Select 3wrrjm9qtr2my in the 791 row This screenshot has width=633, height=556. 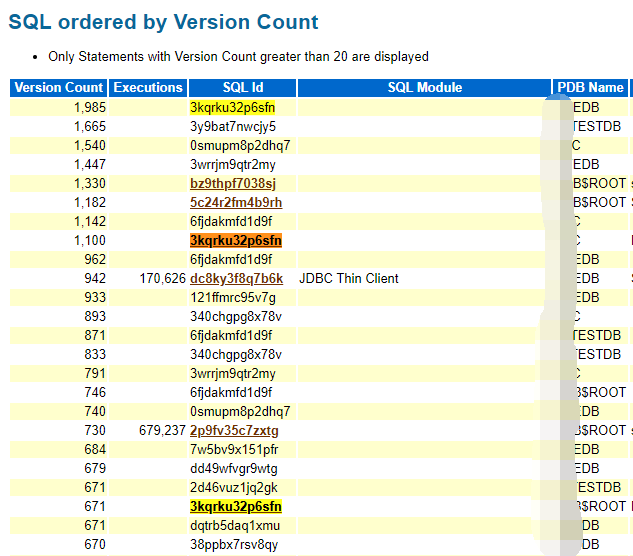233,373
